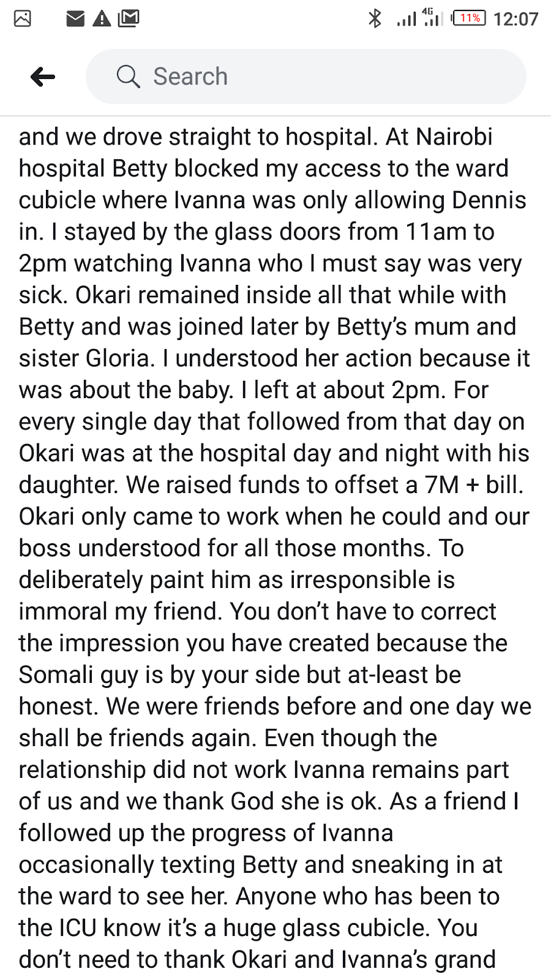
Task: Tap the word "Nairobi" in the post
Action: 454,137
